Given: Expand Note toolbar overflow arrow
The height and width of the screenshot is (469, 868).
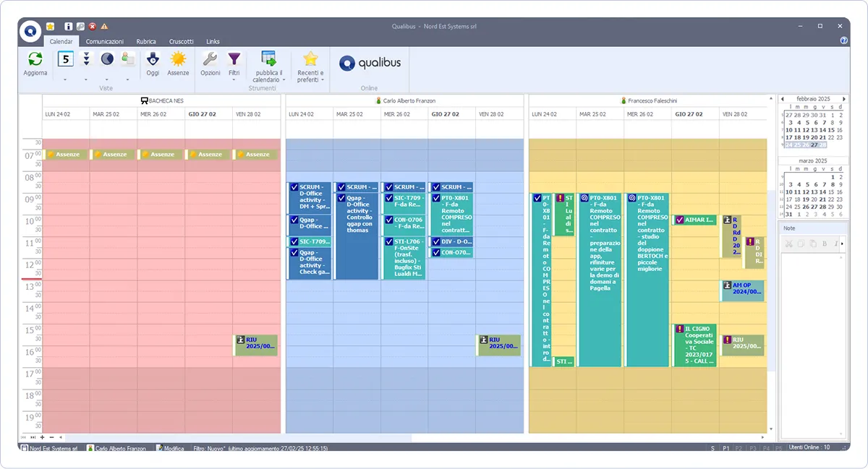Looking at the screenshot, I should pos(843,244).
